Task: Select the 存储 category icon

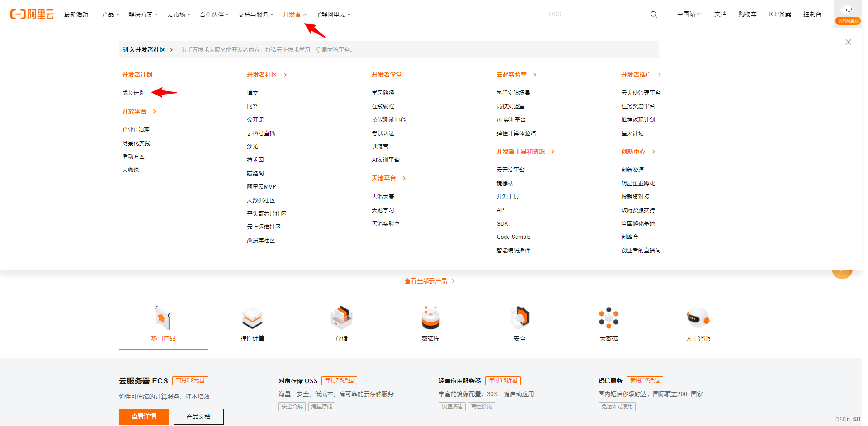Action: 341,318
